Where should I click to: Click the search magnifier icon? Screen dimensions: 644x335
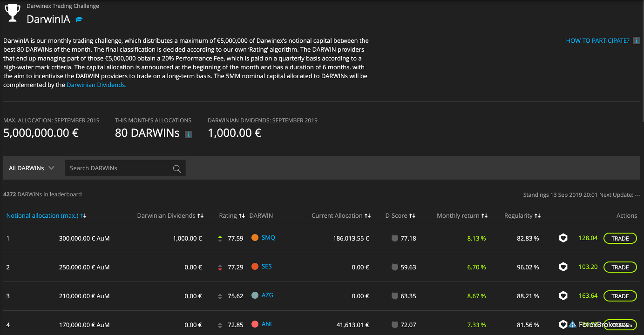click(x=177, y=168)
